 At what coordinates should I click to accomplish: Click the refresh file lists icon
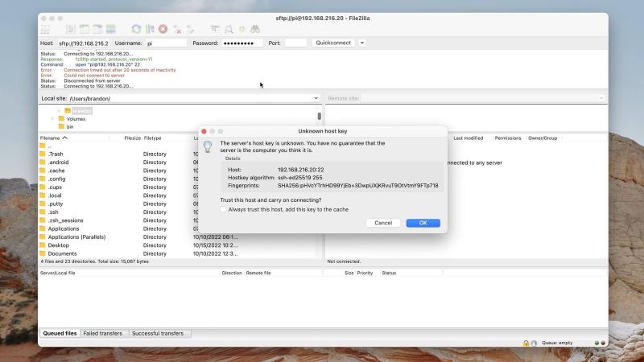pyautogui.click(x=136, y=29)
